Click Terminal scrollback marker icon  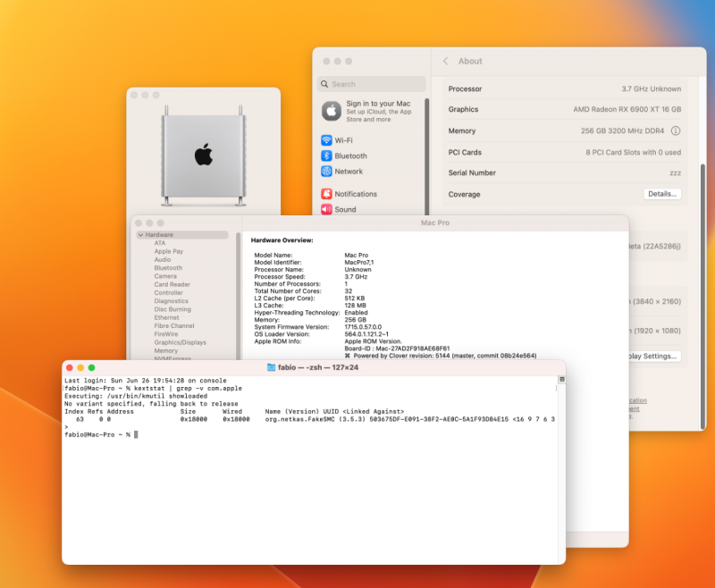(x=562, y=379)
